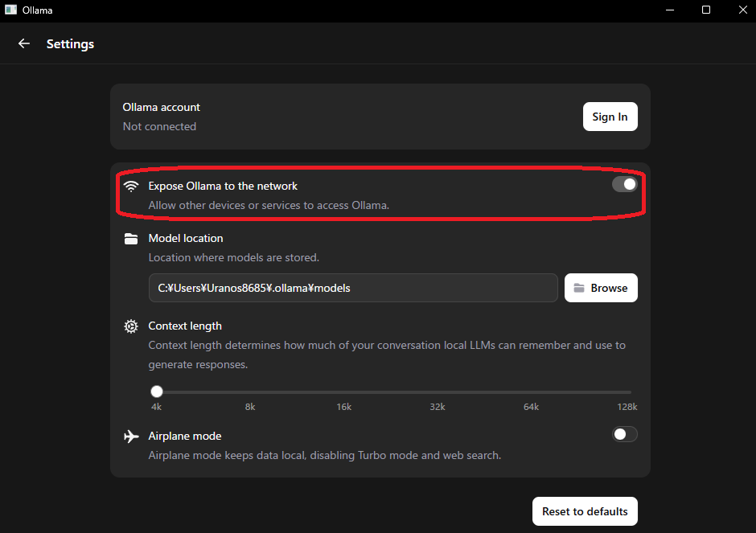This screenshot has width=756, height=533.
Task: Enable the Airplane mode switch
Action: pyautogui.click(x=624, y=434)
